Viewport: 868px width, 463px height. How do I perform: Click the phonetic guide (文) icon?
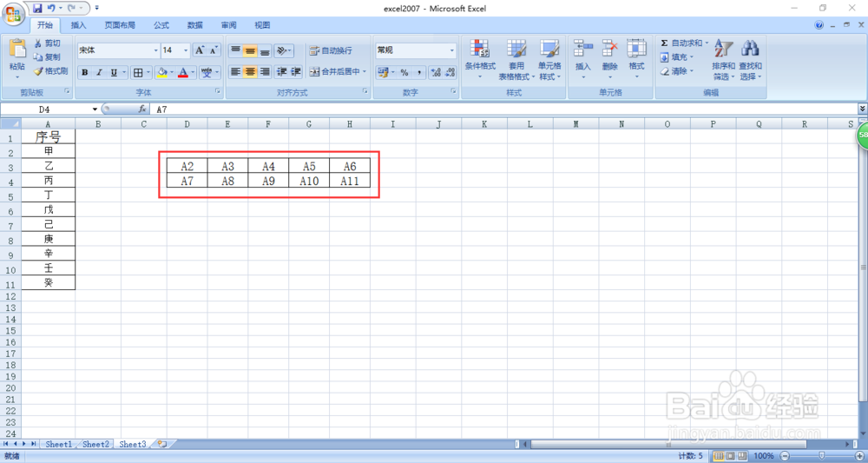207,73
